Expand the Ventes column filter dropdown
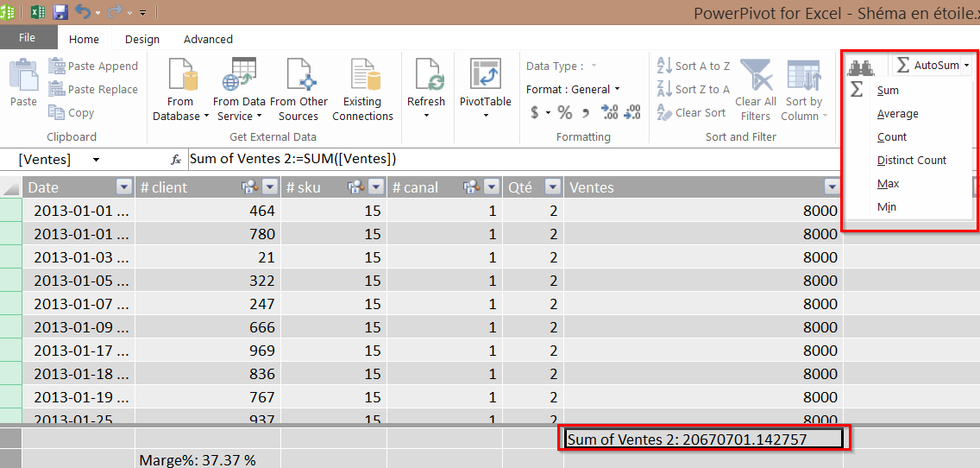 [x=832, y=187]
